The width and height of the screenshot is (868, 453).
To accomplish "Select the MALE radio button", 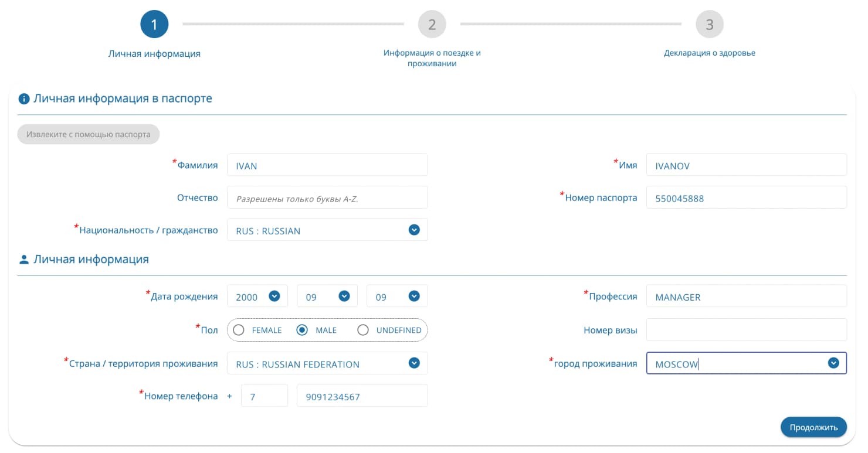I will click(302, 330).
